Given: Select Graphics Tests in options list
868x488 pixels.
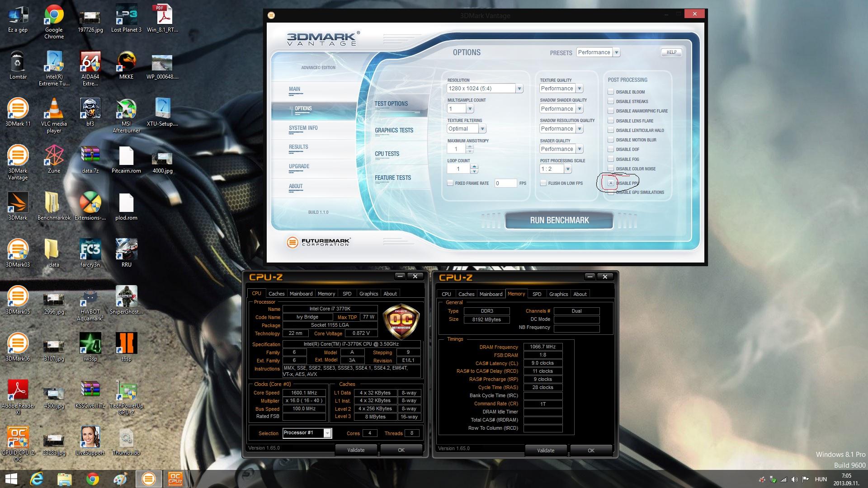Looking at the screenshot, I should click(394, 130).
